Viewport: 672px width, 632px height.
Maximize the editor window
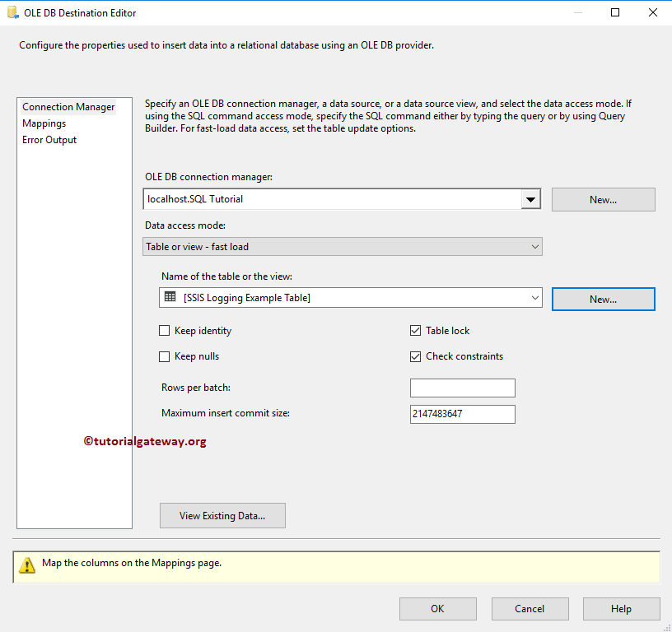616,12
